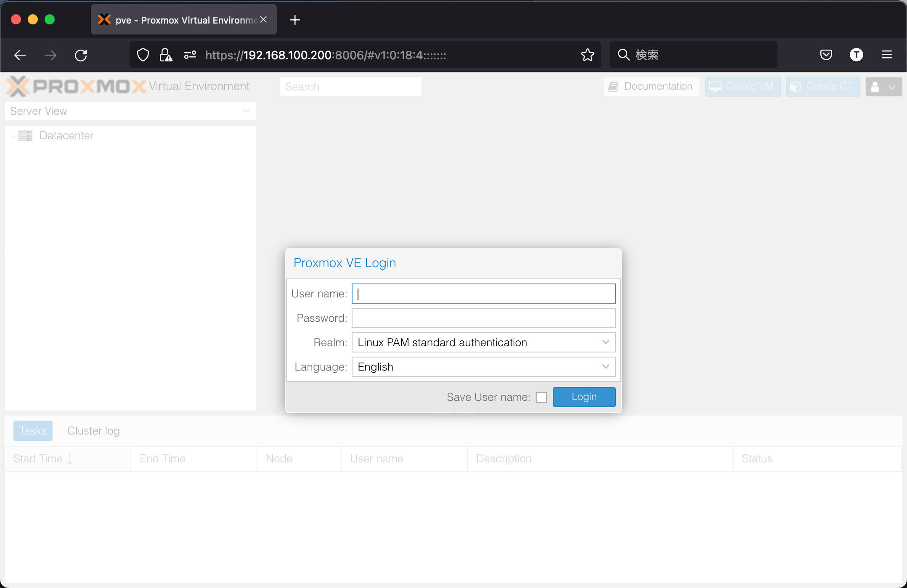Go back with the browser back arrow
The height and width of the screenshot is (588, 907).
(x=20, y=55)
